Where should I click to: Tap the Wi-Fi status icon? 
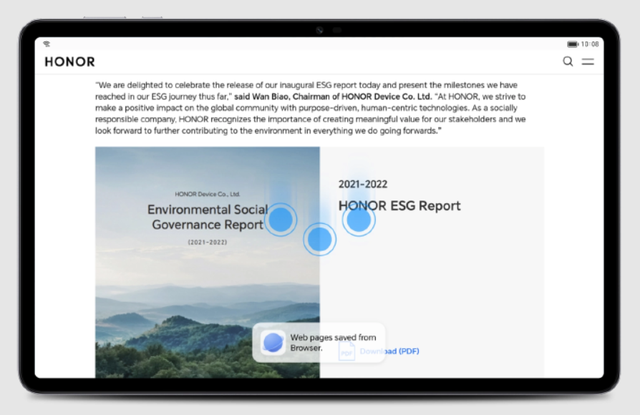(47, 44)
